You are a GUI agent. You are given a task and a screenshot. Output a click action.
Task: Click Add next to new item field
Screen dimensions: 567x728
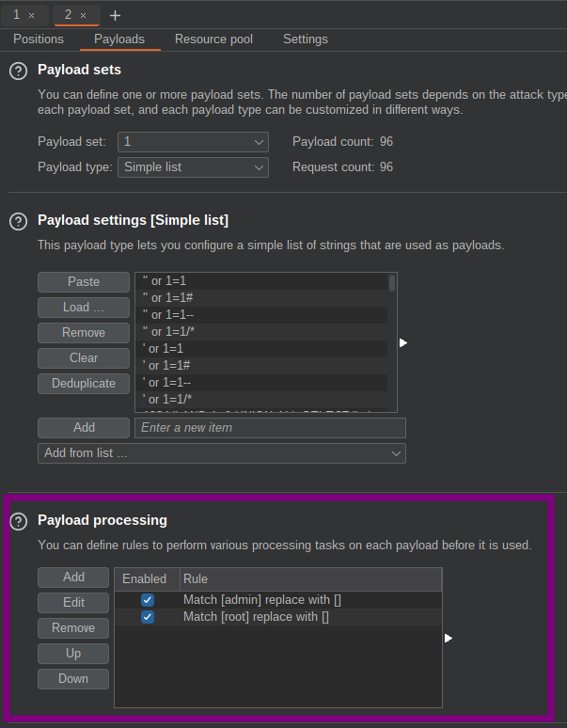coord(84,428)
